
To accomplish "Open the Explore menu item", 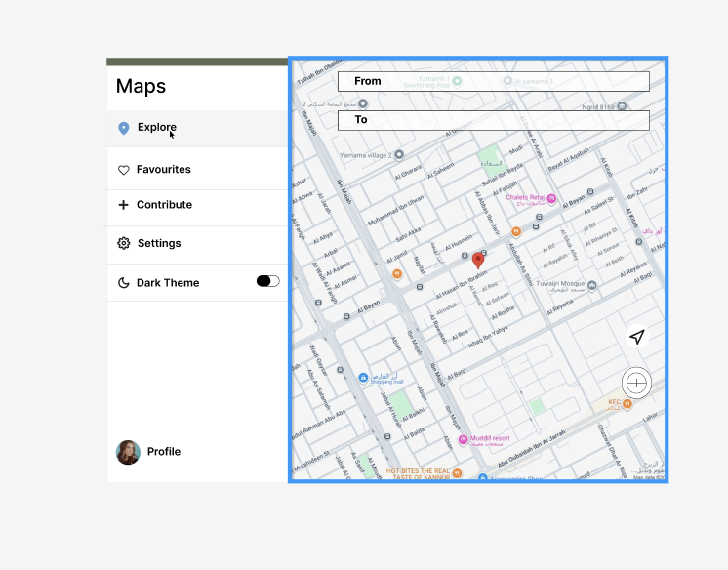I will 197,128.
